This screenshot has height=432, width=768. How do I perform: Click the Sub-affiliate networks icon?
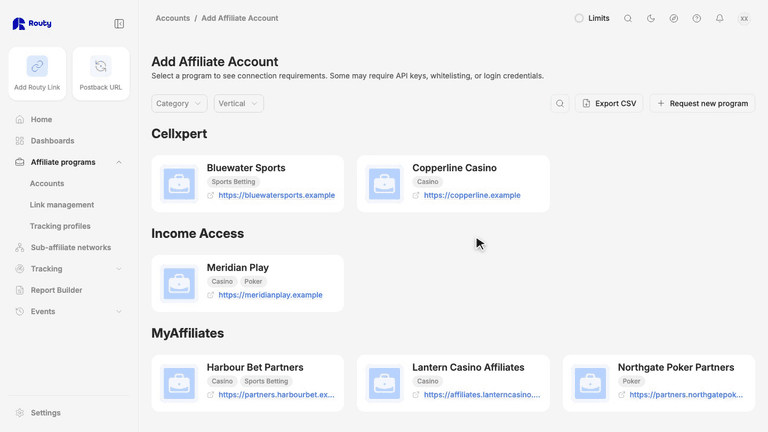[x=20, y=247]
